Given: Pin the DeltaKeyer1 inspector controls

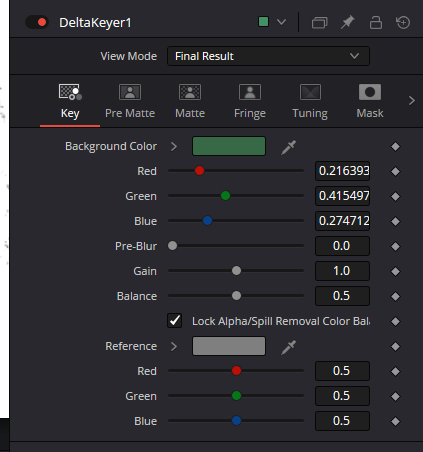Looking at the screenshot, I should (x=348, y=22).
